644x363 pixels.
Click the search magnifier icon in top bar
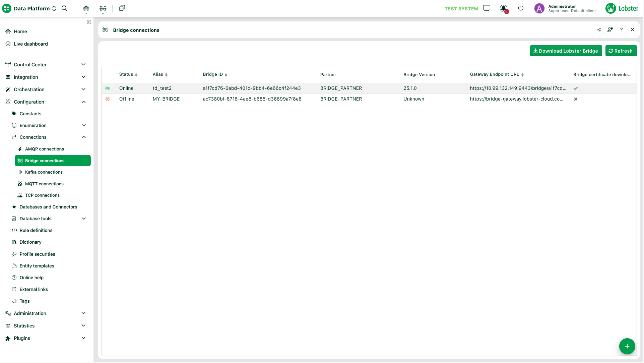pos(65,8)
